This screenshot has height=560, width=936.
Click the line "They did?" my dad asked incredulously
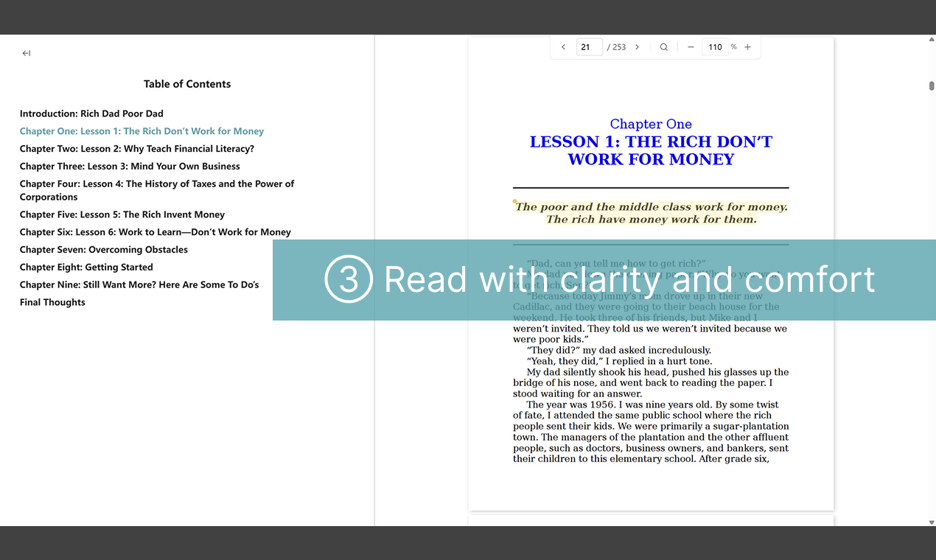click(619, 350)
